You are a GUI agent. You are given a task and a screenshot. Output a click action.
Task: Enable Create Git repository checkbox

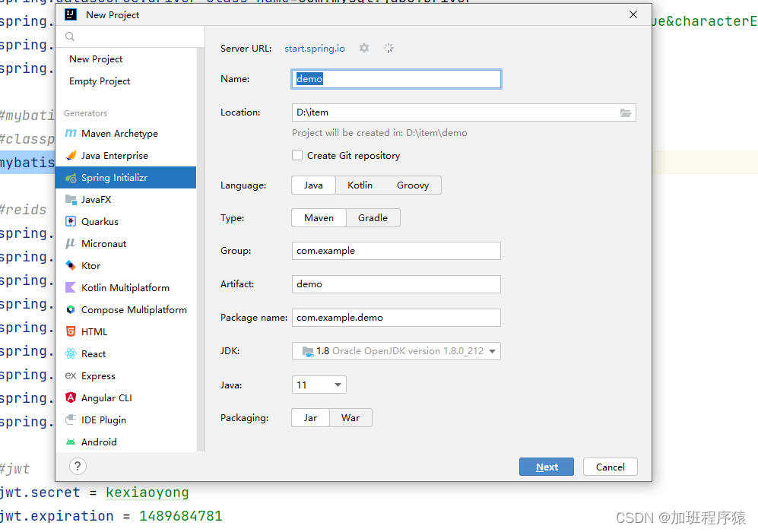297,155
